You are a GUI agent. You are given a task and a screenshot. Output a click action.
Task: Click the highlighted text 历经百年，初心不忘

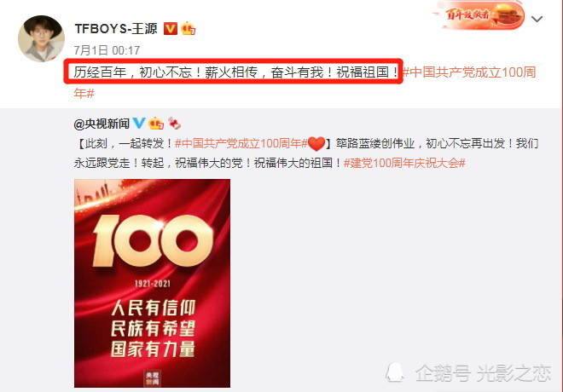tap(133, 72)
